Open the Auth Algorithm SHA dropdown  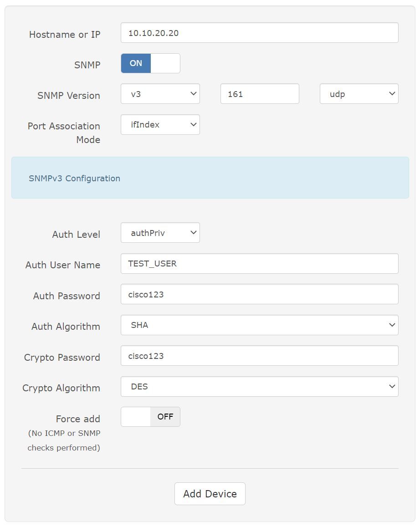259,325
